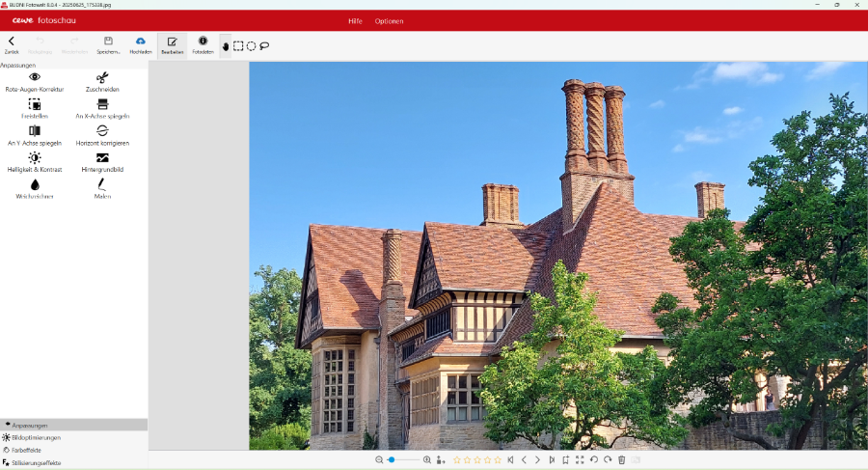Open the Stilisierungseffekte section
The width and height of the screenshot is (868, 470).
click(37, 463)
